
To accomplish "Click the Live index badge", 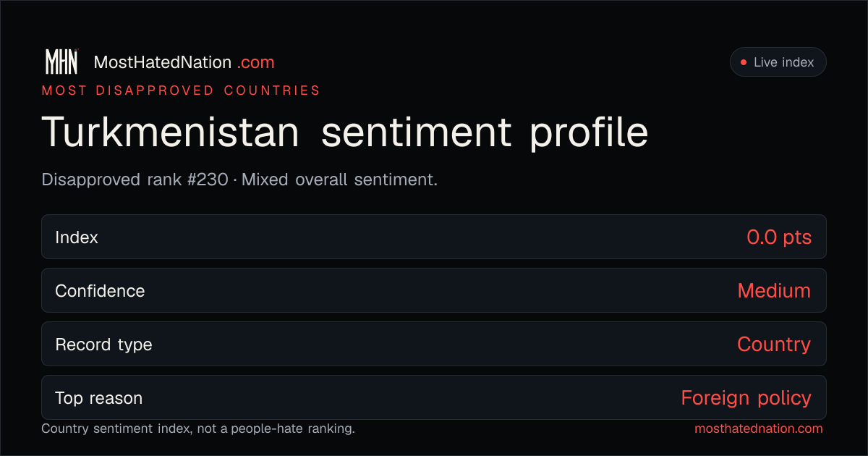I will [778, 62].
